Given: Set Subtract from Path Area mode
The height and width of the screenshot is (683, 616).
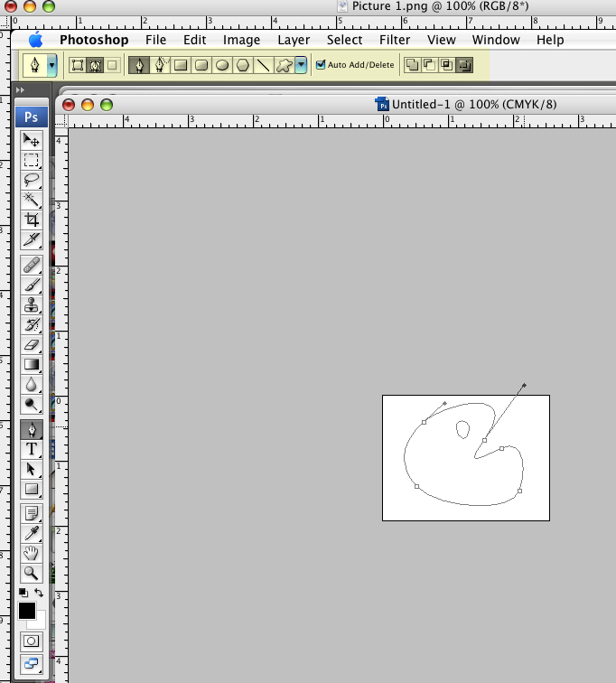Looking at the screenshot, I should coord(429,65).
